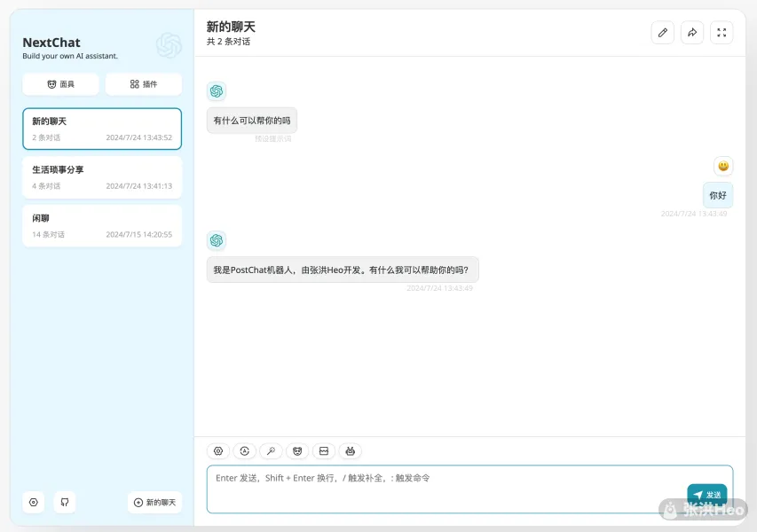Select the 新的聊天 conversation in sidebar list

point(102,129)
